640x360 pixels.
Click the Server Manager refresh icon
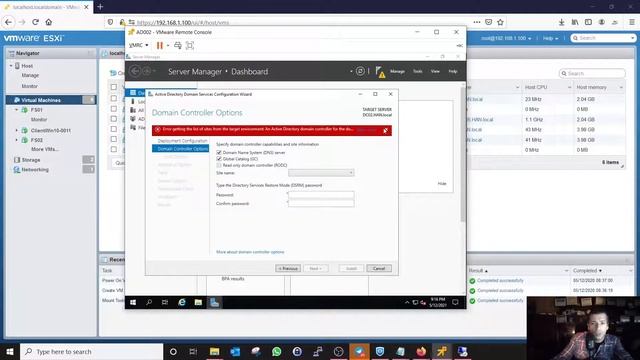(x=360, y=71)
